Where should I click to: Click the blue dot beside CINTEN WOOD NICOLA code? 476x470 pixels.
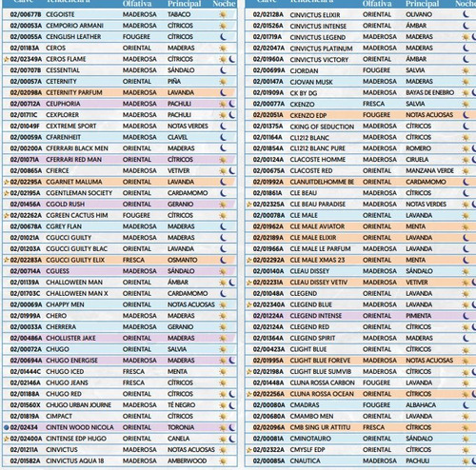(x=7, y=427)
